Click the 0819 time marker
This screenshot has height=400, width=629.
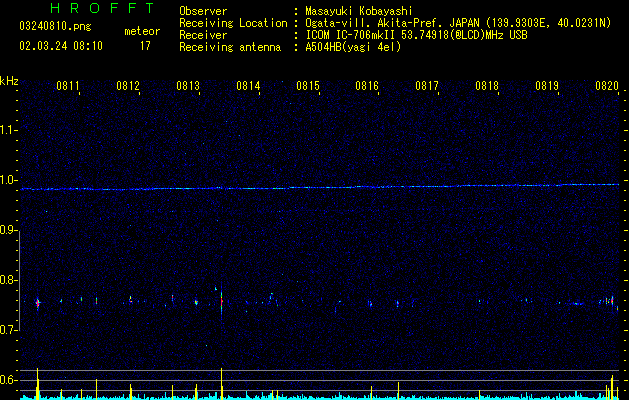[547, 85]
